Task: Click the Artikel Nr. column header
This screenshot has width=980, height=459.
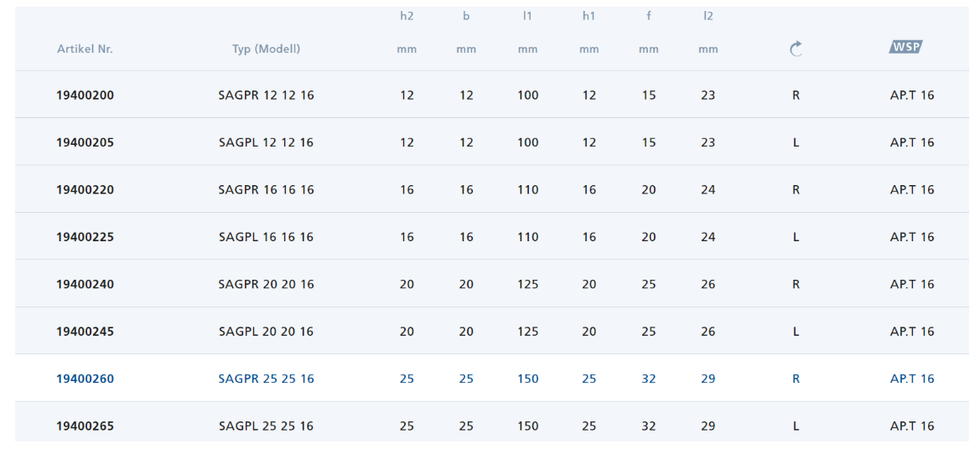Action: [85, 49]
